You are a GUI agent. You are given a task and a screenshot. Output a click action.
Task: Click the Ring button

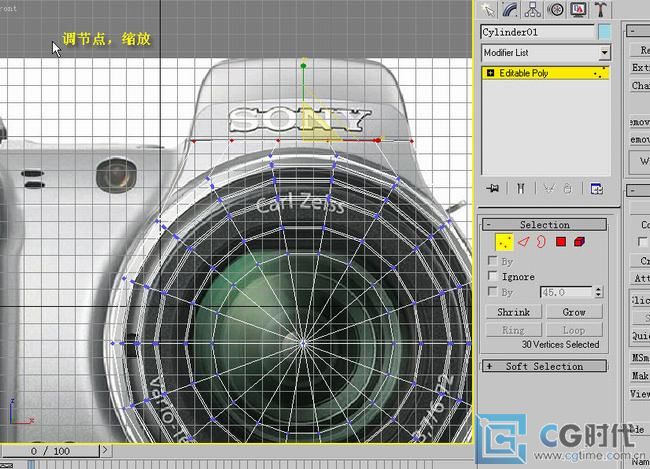513,330
